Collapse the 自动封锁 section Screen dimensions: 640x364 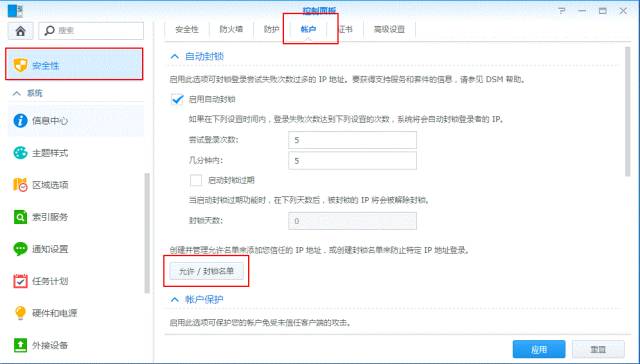coord(175,56)
